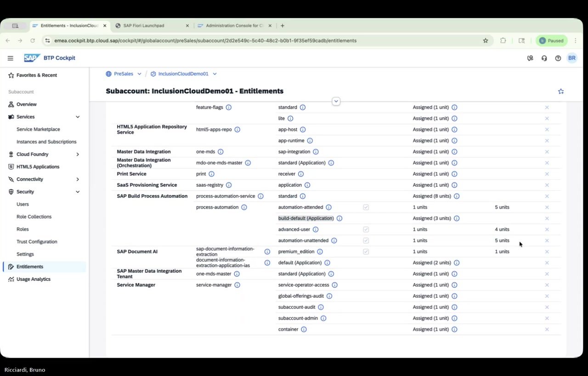Open the PreSales breadcrumb dropdown
The width and height of the screenshot is (588, 376).
139,74
